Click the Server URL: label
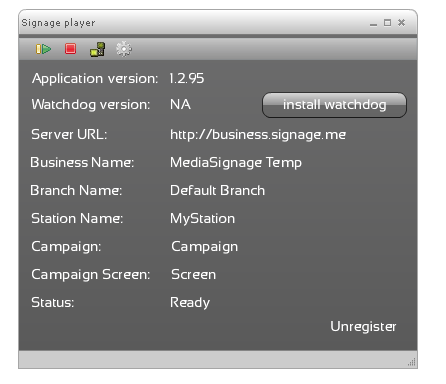 click(x=69, y=135)
